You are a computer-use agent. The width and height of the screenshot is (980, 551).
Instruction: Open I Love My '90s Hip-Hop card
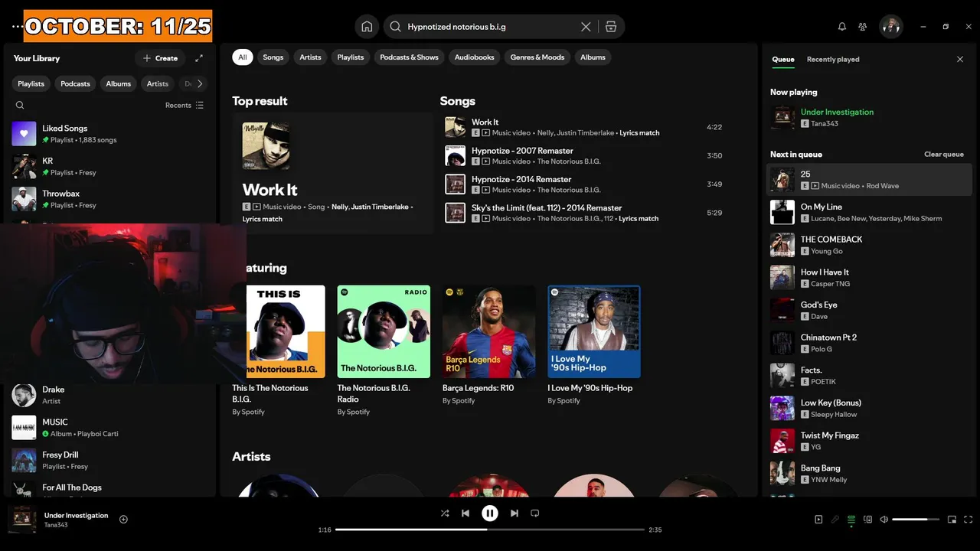click(594, 345)
